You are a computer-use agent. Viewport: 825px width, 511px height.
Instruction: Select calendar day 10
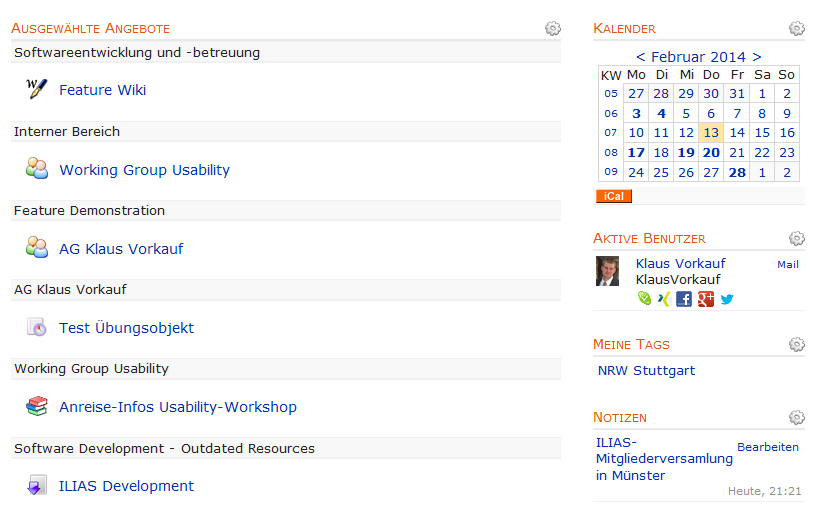click(x=636, y=133)
